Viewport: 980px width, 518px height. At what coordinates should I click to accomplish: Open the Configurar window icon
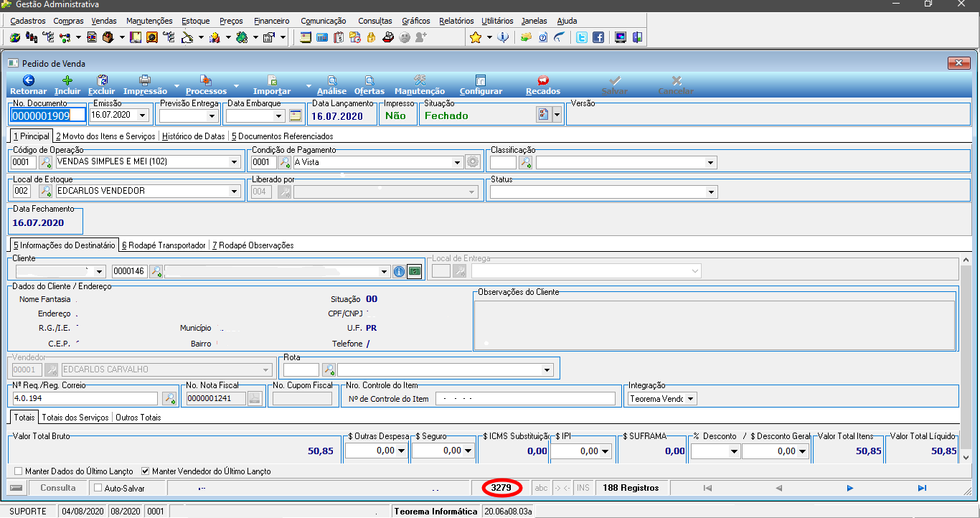481,80
